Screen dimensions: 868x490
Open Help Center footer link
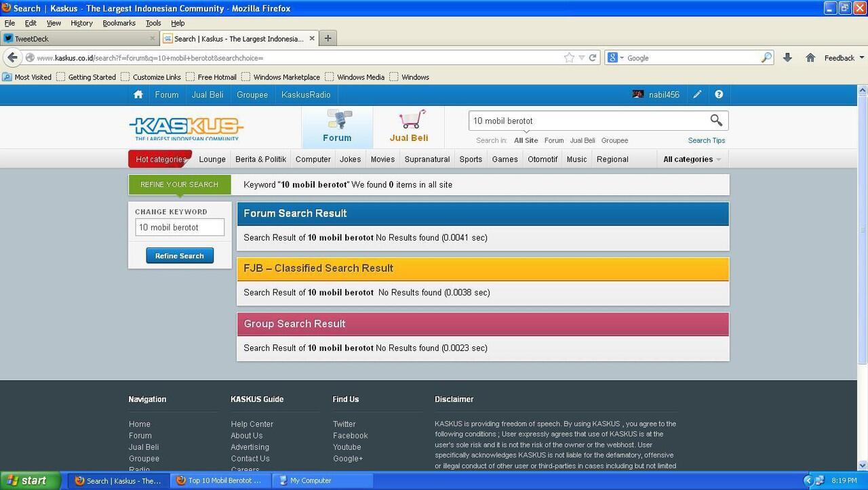pos(252,424)
